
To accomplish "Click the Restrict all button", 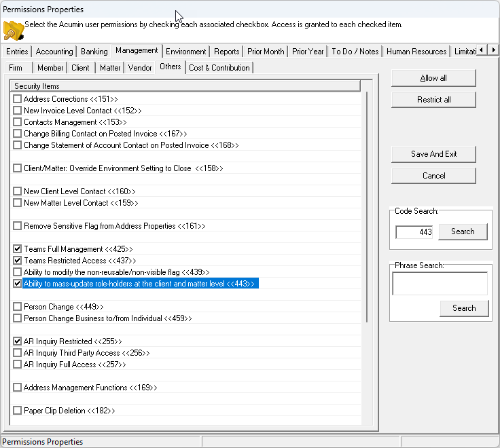I will [x=433, y=100].
